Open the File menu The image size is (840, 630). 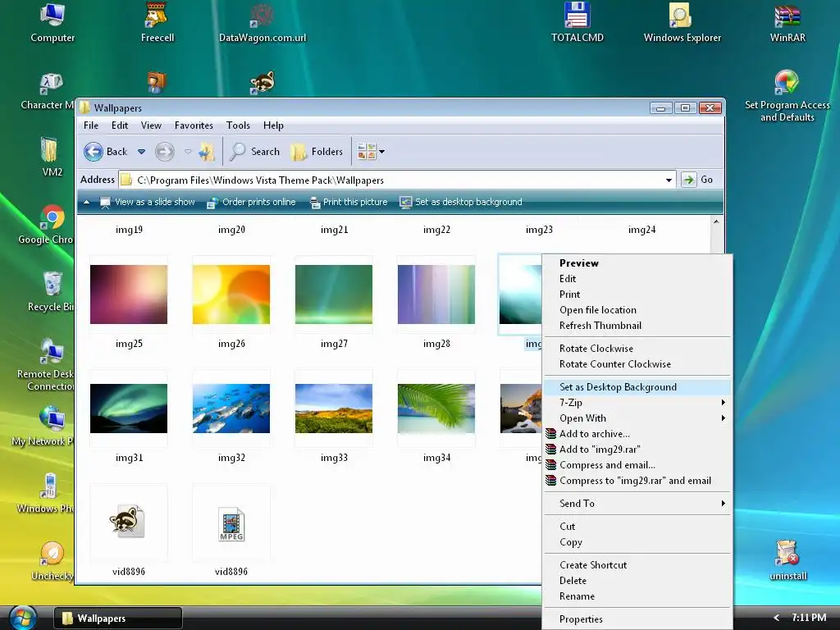pyautogui.click(x=91, y=126)
